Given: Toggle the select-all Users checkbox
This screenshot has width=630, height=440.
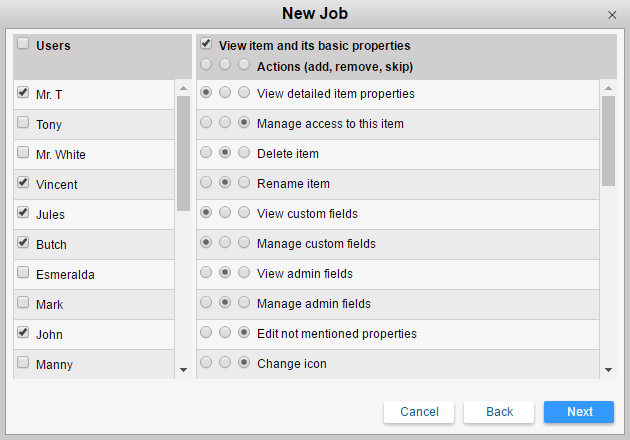Looking at the screenshot, I should (x=23, y=44).
